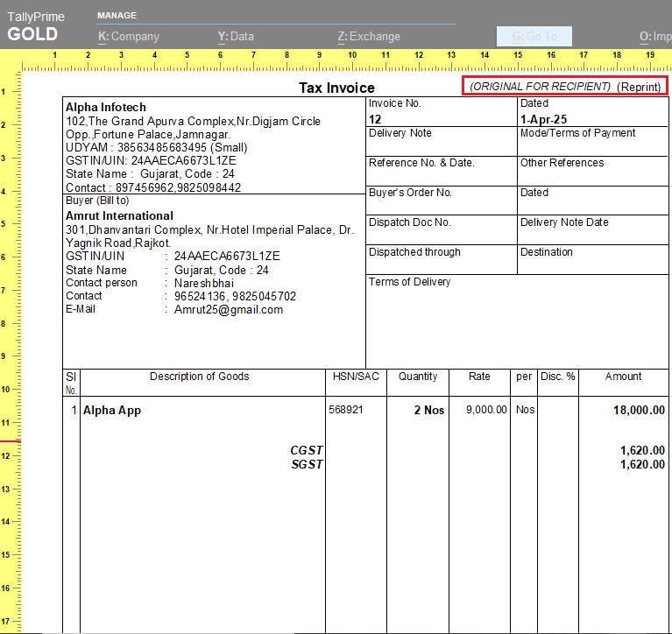Viewport: 672px width, 634px height.
Task: Select the invoice number 12 field
Action: point(376,119)
